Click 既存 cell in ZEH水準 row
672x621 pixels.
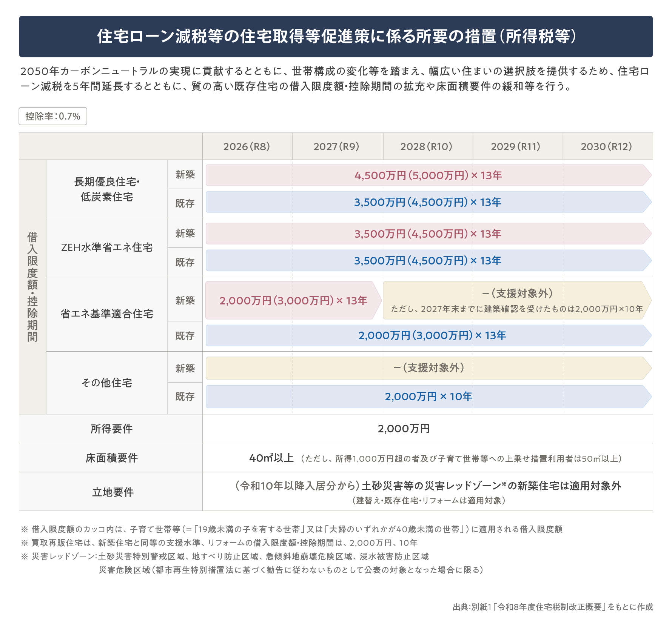tap(185, 262)
